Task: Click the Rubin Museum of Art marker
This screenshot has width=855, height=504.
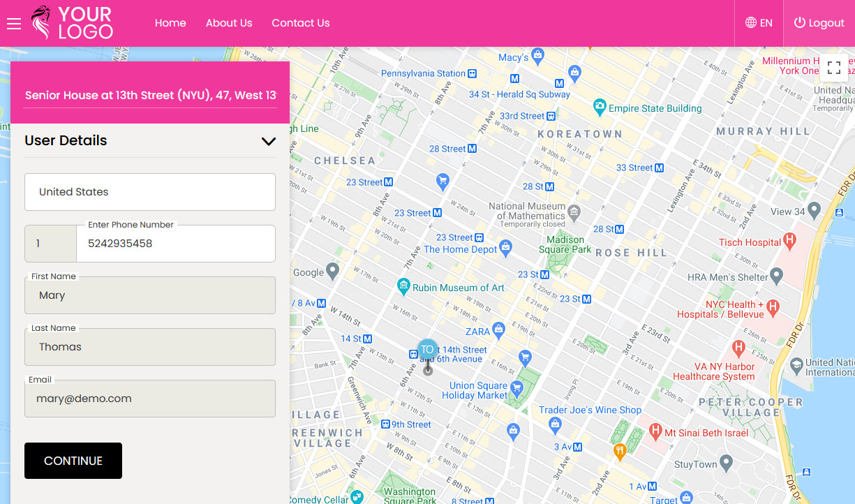Action: [x=403, y=286]
